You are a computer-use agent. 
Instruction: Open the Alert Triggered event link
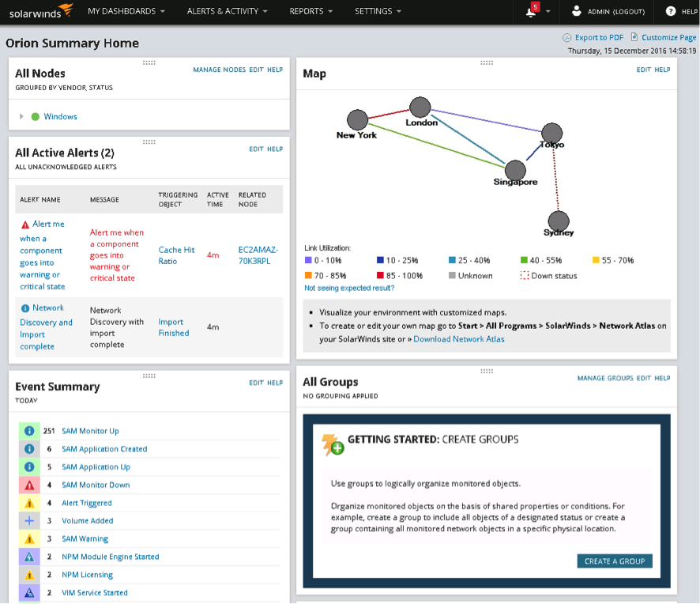tap(87, 503)
